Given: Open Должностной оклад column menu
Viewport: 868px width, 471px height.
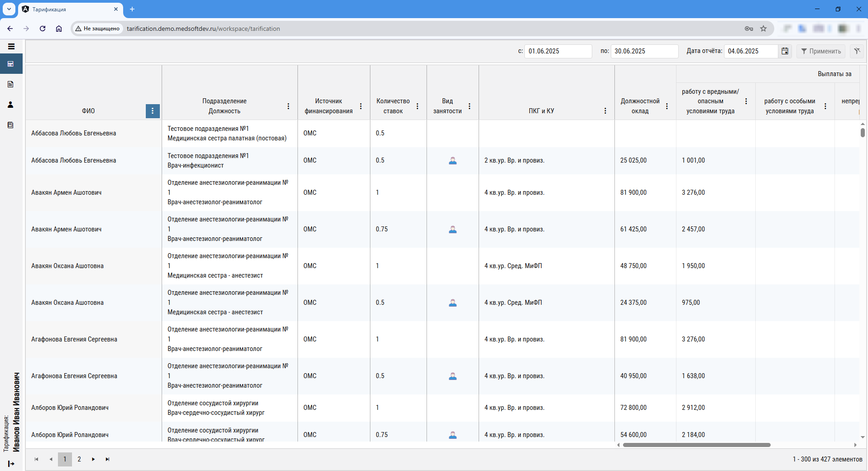Looking at the screenshot, I should 667,106.
